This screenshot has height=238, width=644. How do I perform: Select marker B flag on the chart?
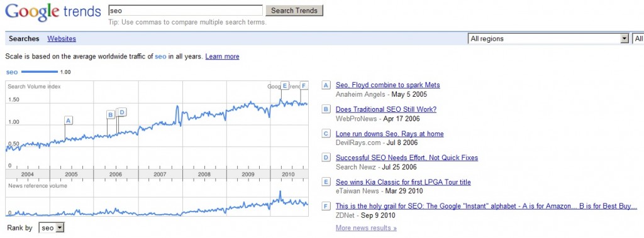(111, 114)
